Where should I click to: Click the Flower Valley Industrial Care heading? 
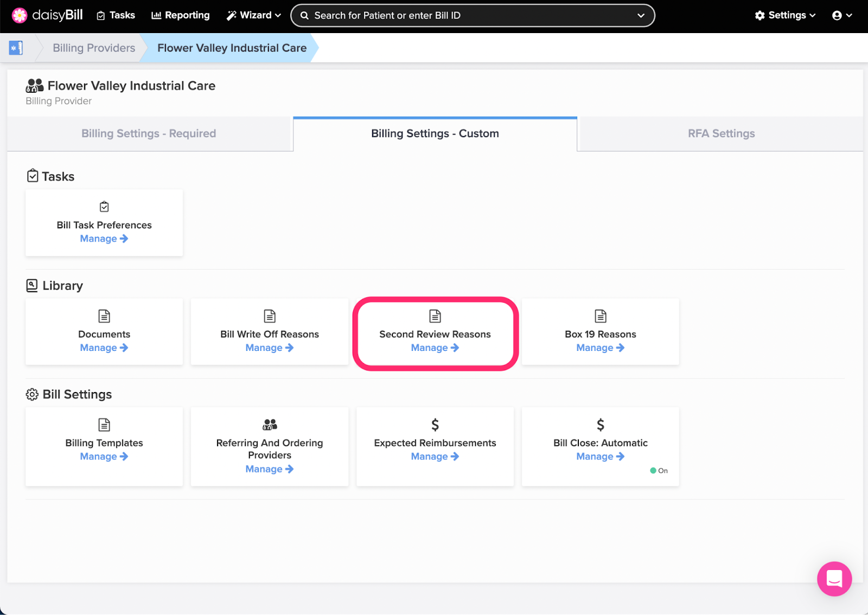[x=131, y=86]
